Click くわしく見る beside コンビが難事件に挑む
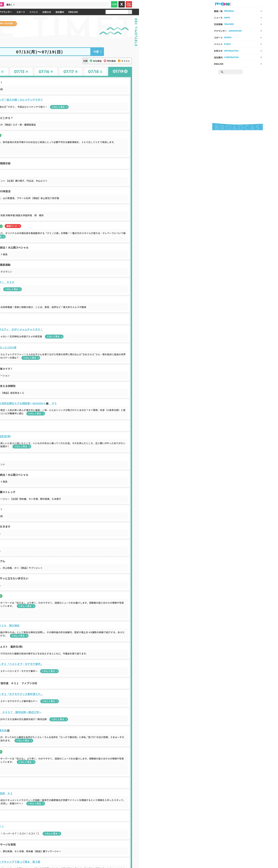The height and width of the screenshot is (868, 278). pos(36,413)
